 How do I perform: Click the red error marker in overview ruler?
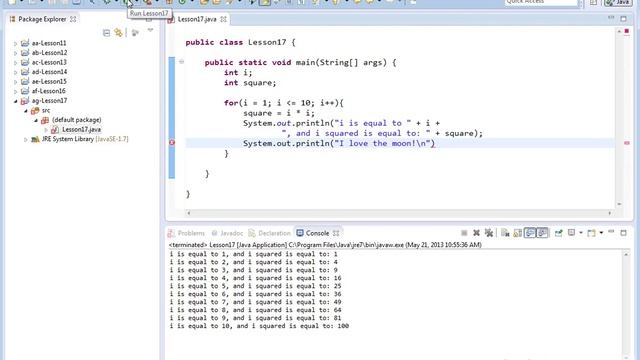(627, 143)
